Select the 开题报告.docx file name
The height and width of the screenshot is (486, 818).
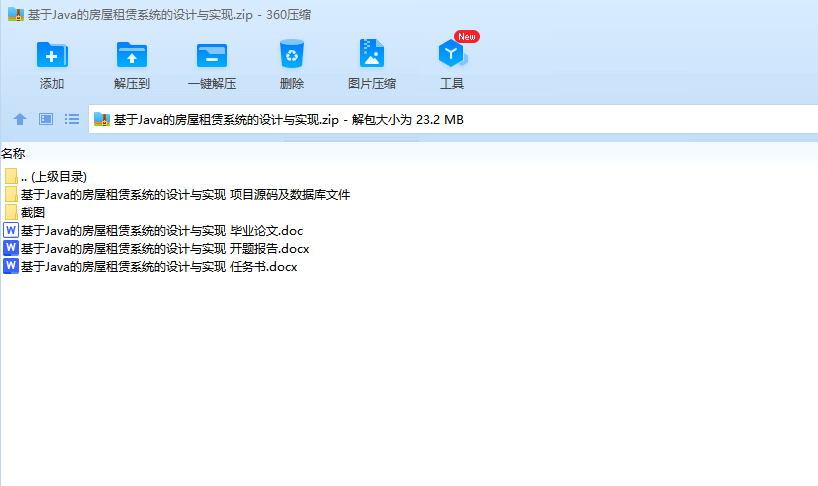tap(165, 249)
